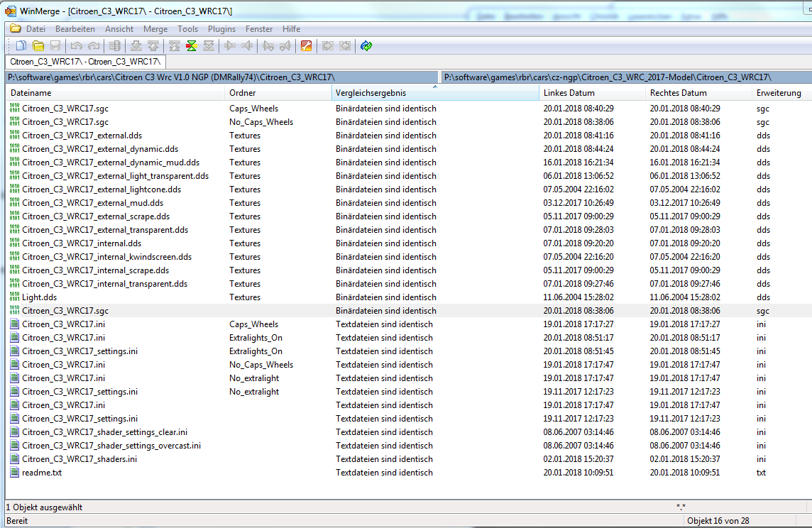
Task: Click Copy Left and Advance icon
Action: tap(285, 46)
